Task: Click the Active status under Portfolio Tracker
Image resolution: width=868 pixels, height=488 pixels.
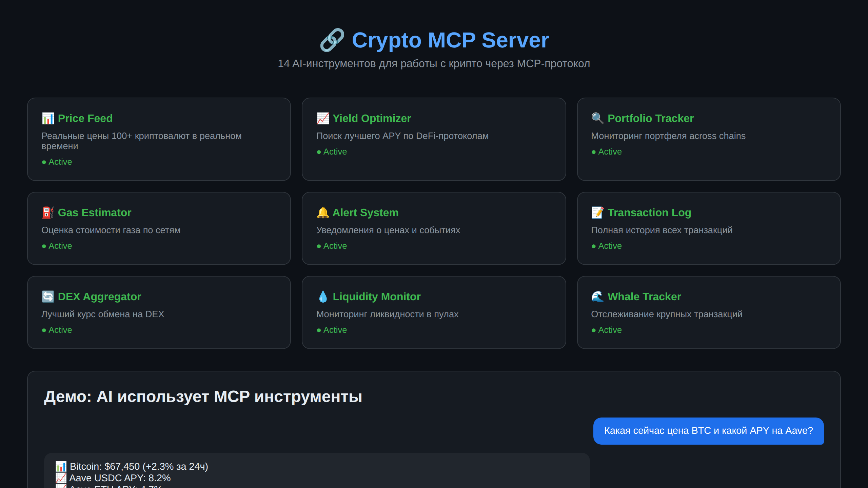Action: [x=606, y=151]
